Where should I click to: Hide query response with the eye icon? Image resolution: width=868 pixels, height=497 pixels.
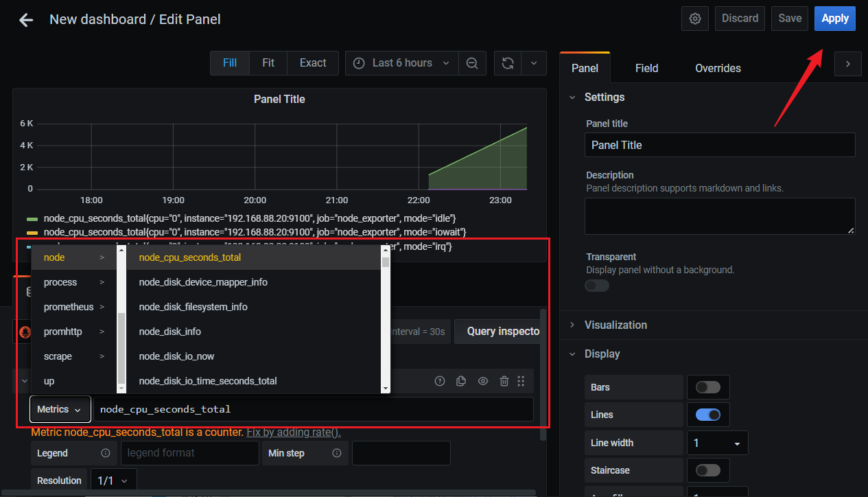pyautogui.click(x=483, y=381)
